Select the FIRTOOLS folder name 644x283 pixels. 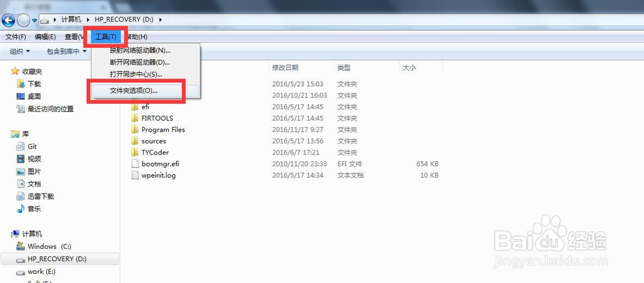157,118
